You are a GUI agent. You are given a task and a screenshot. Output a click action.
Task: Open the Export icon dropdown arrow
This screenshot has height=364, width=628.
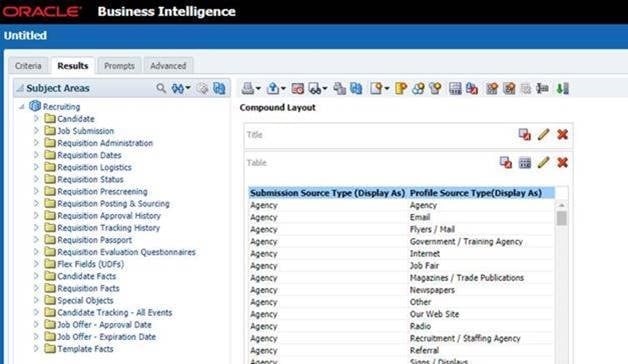[x=283, y=89]
